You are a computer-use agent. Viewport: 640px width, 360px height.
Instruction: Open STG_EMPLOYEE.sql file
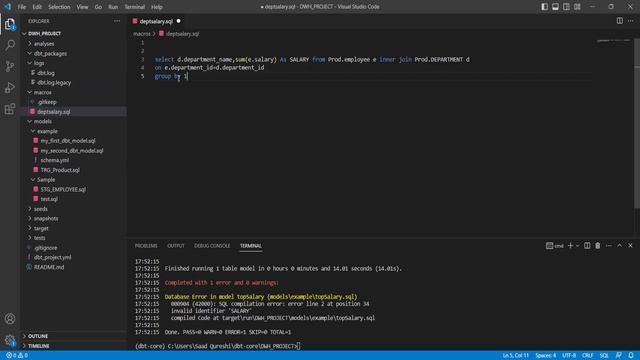[x=63, y=189]
